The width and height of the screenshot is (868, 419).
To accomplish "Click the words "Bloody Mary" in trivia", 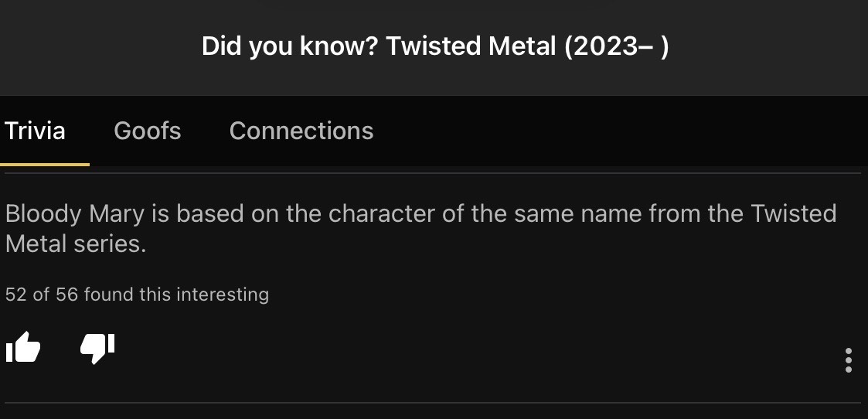I will click(75, 213).
